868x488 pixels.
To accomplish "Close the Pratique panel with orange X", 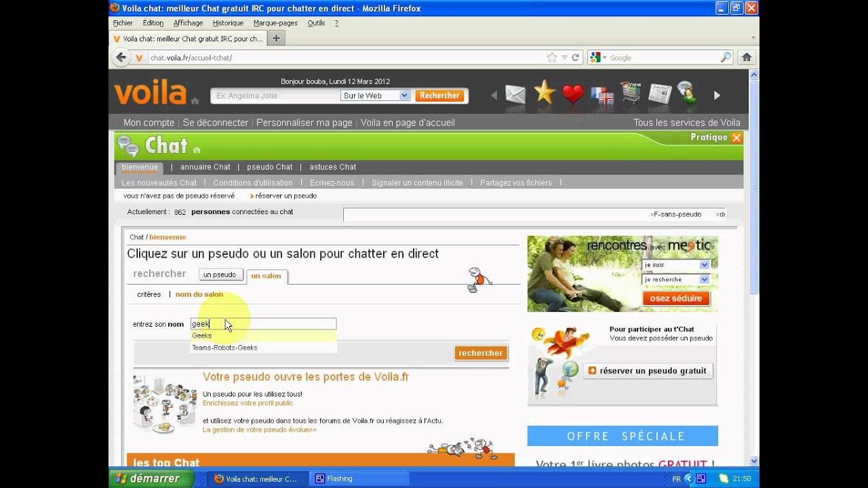I will (x=736, y=138).
